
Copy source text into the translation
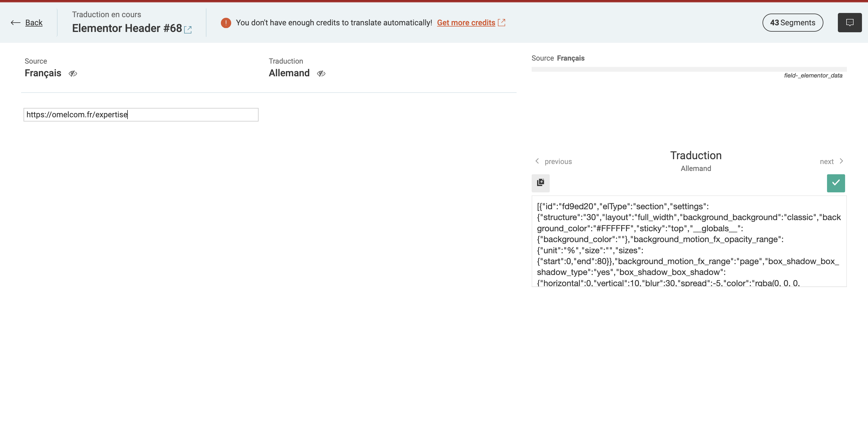coord(540,183)
